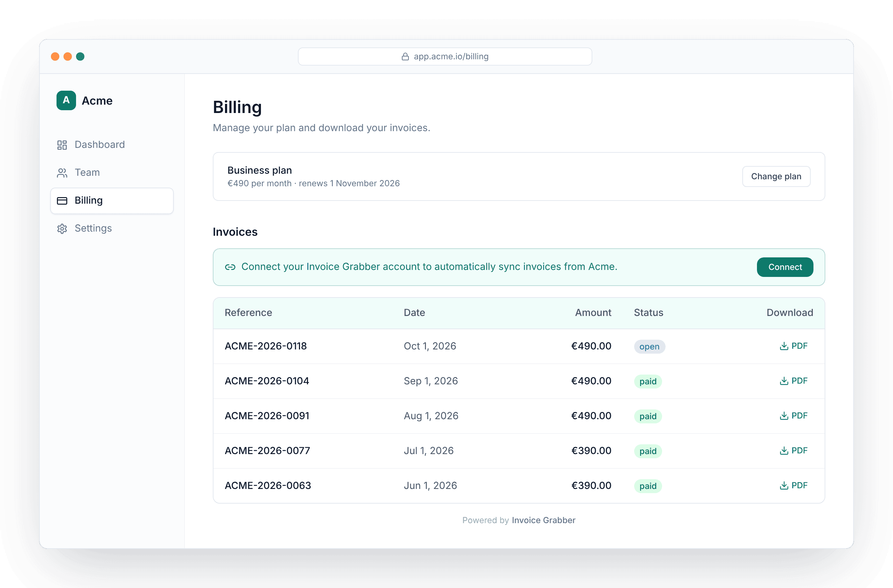This screenshot has width=893, height=588.
Task: Click the date Oct 1, 2026
Action: pos(430,346)
